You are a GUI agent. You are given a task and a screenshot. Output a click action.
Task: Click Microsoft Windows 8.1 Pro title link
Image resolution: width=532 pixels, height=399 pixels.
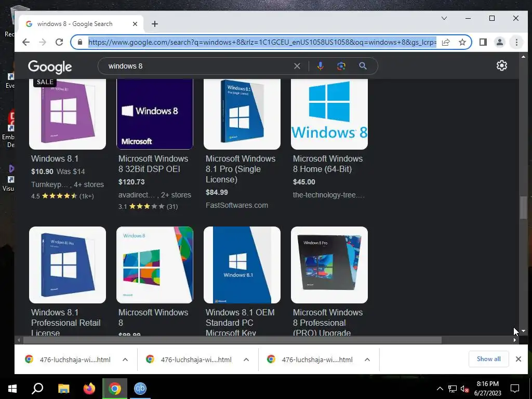240,169
